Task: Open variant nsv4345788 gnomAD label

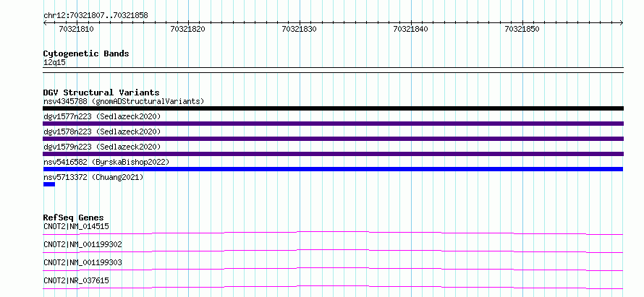Action: [124, 101]
